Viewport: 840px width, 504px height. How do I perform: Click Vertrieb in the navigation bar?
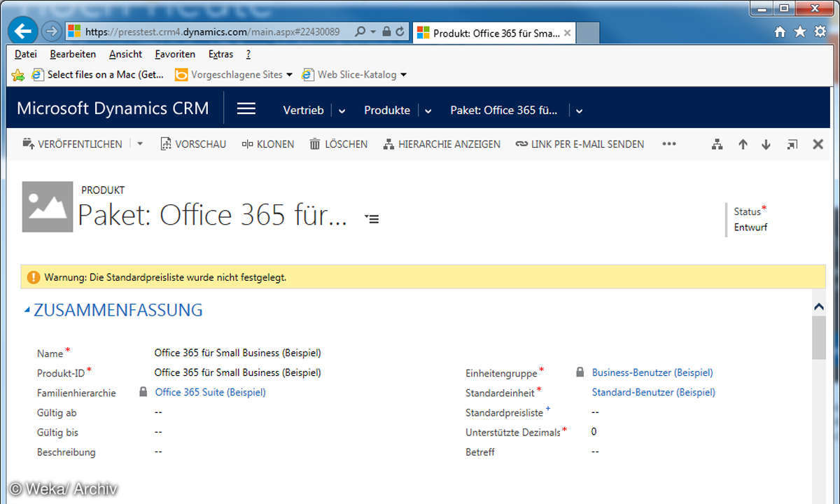coord(303,110)
